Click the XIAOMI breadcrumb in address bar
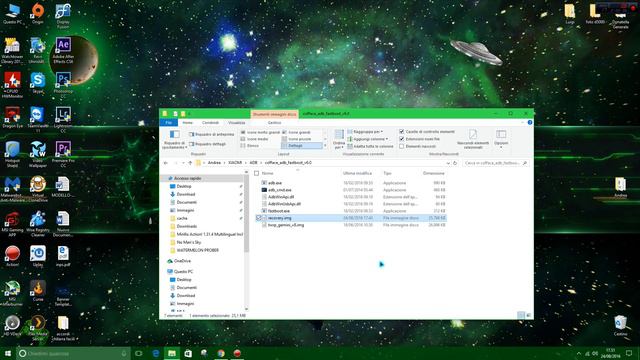This screenshot has height=360, width=640. (x=235, y=163)
